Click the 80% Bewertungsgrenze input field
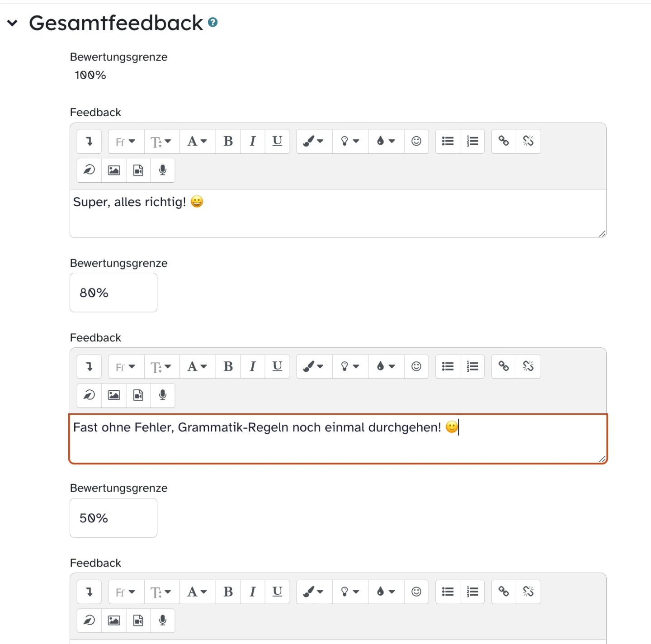The height and width of the screenshot is (644, 651). [x=113, y=293]
